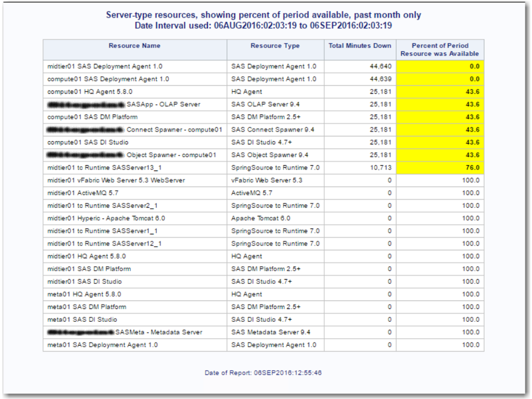Viewport: 532px width, 399px height.
Task: Click the Resource Type column header
Action: pyautogui.click(x=275, y=46)
